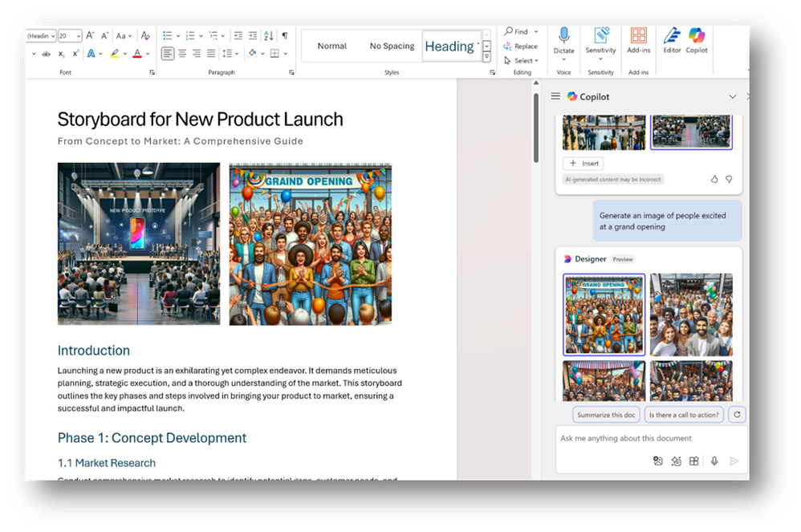This screenshot has width=801, height=532.
Task: Click Summarize this doc suggestion
Action: [606, 415]
